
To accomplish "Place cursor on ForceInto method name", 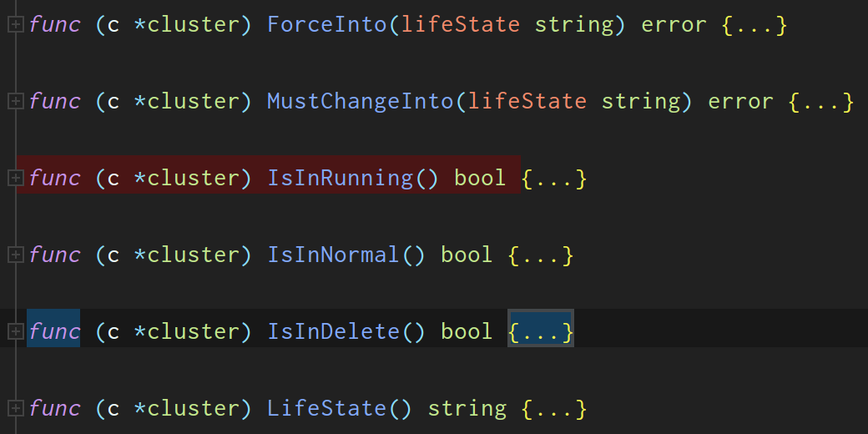I will (x=327, y=25).
